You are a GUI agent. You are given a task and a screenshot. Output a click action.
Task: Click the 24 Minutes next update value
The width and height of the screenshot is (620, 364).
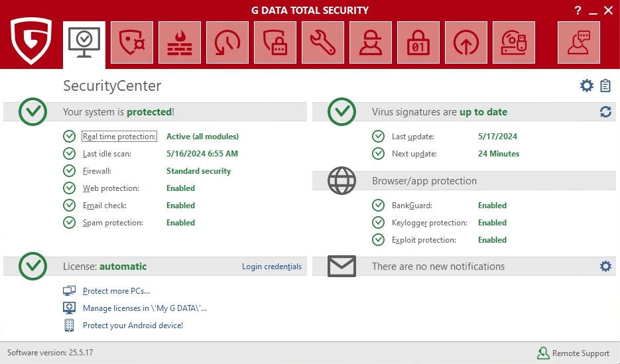tap(499, 154)
